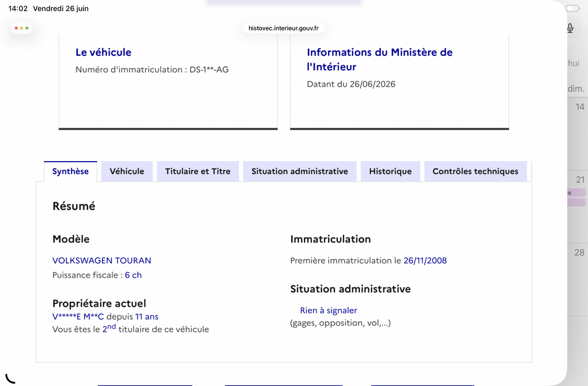The height and width of the screenshot is (386, 588).
Task: Click the VOLKSWAGEN TOURAN model text
Action: click(102, 261)
